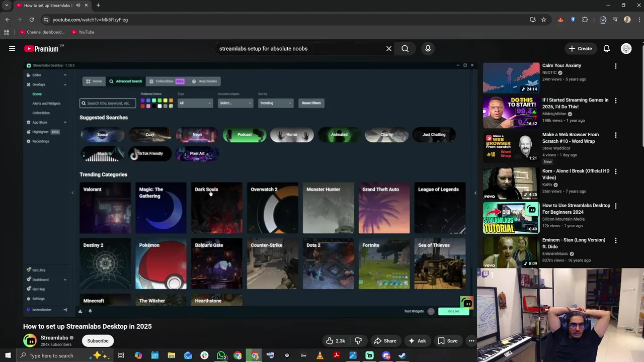Like the video with thumbs up
This screenshot has width=644, height=362.
click(335, 341)
